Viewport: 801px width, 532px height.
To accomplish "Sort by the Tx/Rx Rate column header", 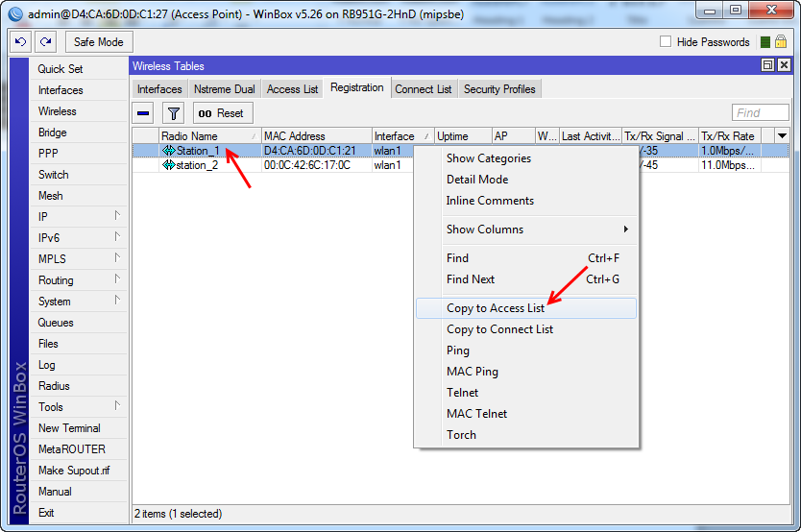I will (730, 135).
